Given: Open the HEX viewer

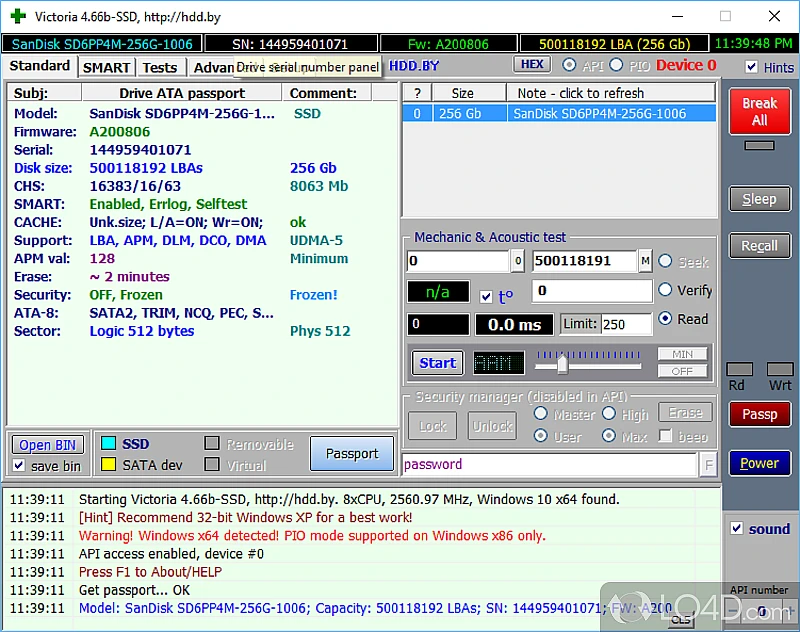Looking at the screenshot, I should tap(532, 64).
